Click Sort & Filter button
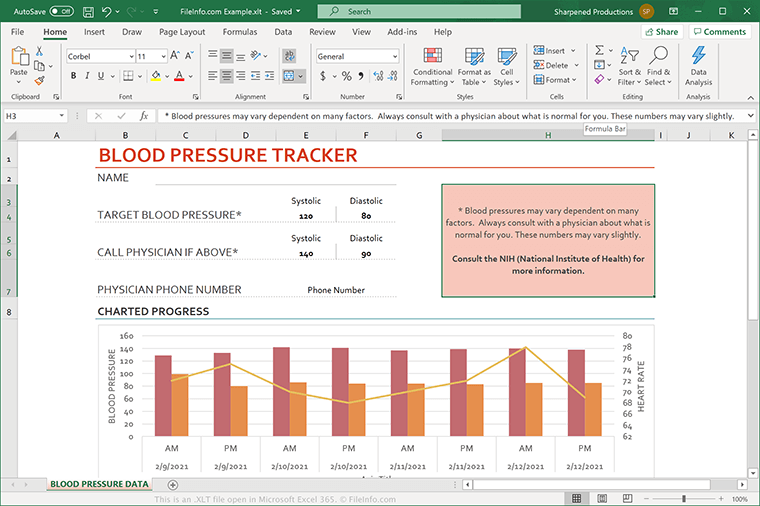 click(630, 67)
